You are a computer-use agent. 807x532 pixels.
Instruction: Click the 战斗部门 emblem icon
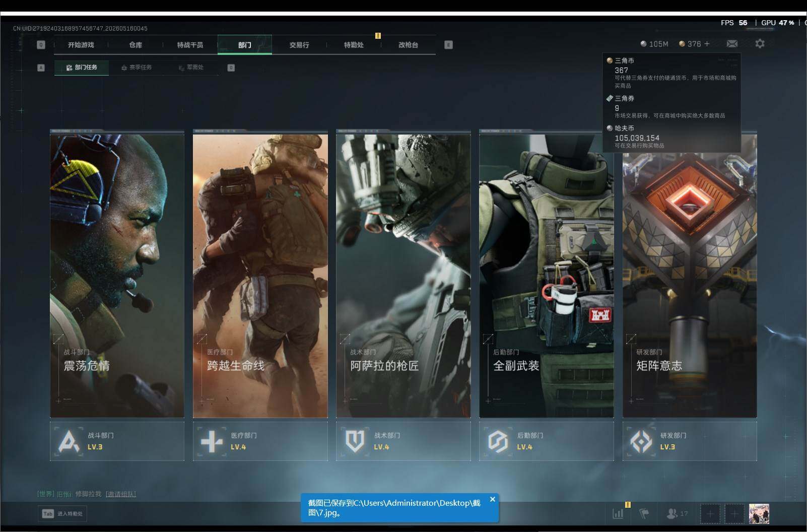point(69,442)
